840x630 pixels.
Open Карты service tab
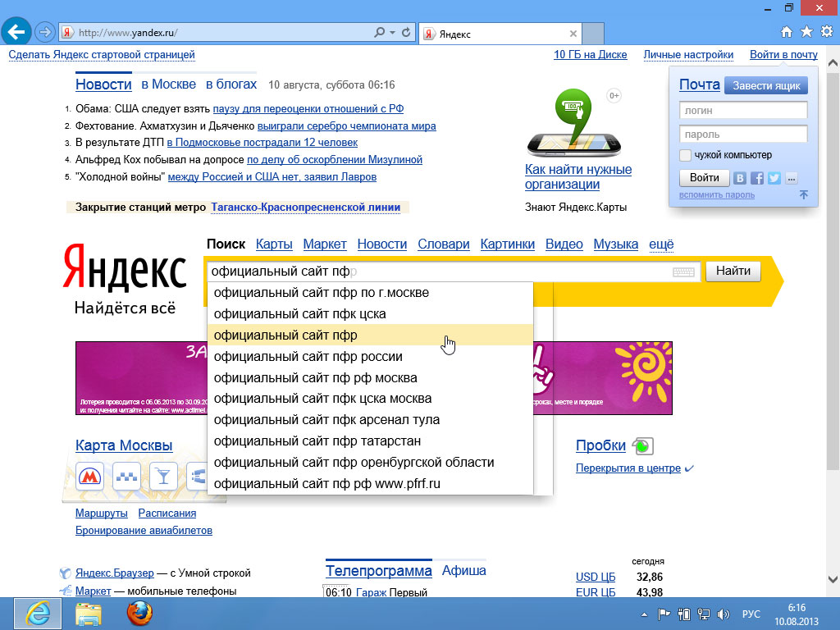pos(274,244)
